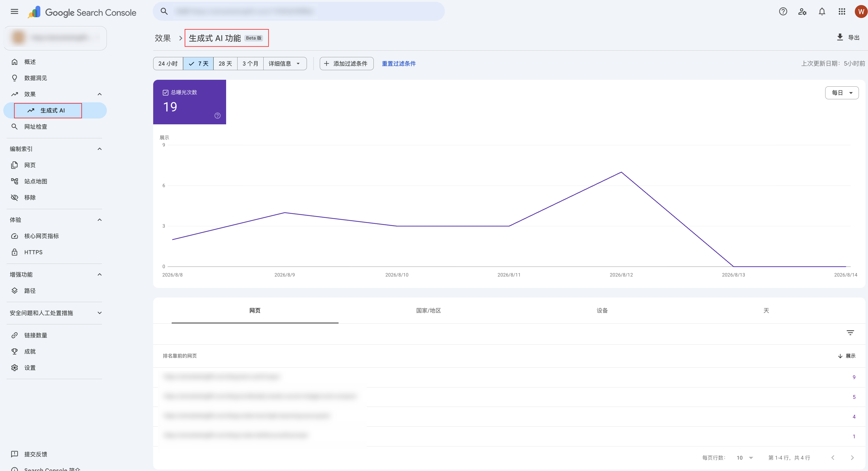Click the export download icon

(x=840, y=37)
